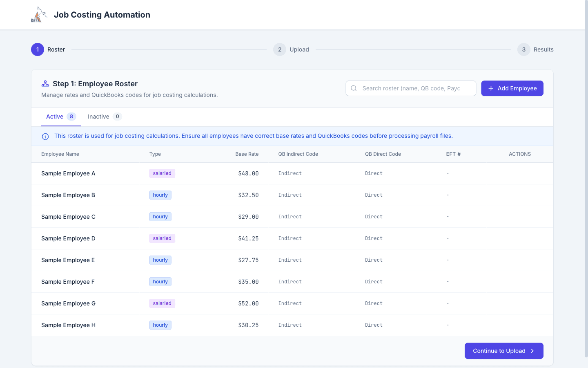Click the QB Direct Code column header
Image resolution: width=588 pixels, height=368 pixels.
tap(383, 154)
